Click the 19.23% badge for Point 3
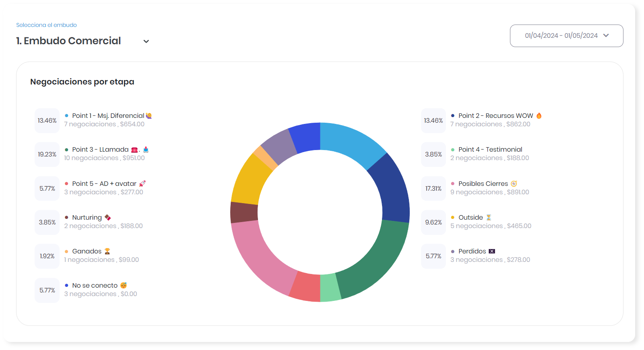The image size is (644, 350). (47, 154)
